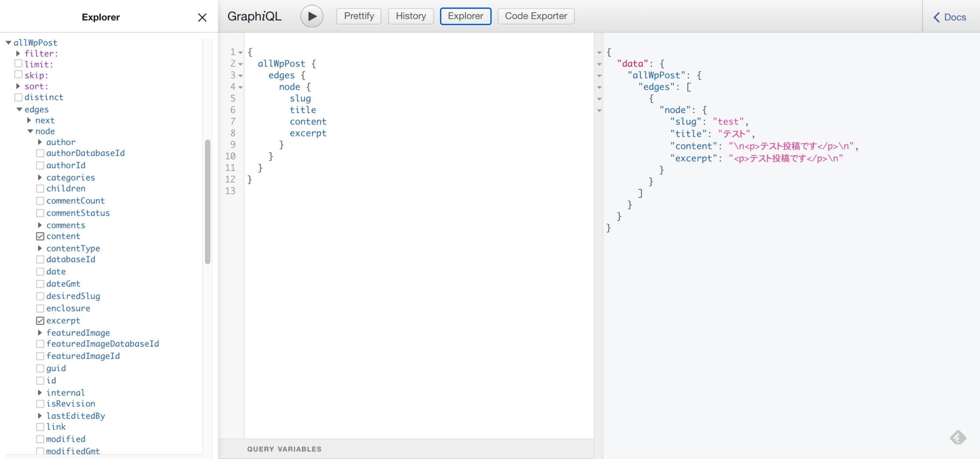
Task: Uncheck the excerpt field checkbox
Action: (40, 321)
